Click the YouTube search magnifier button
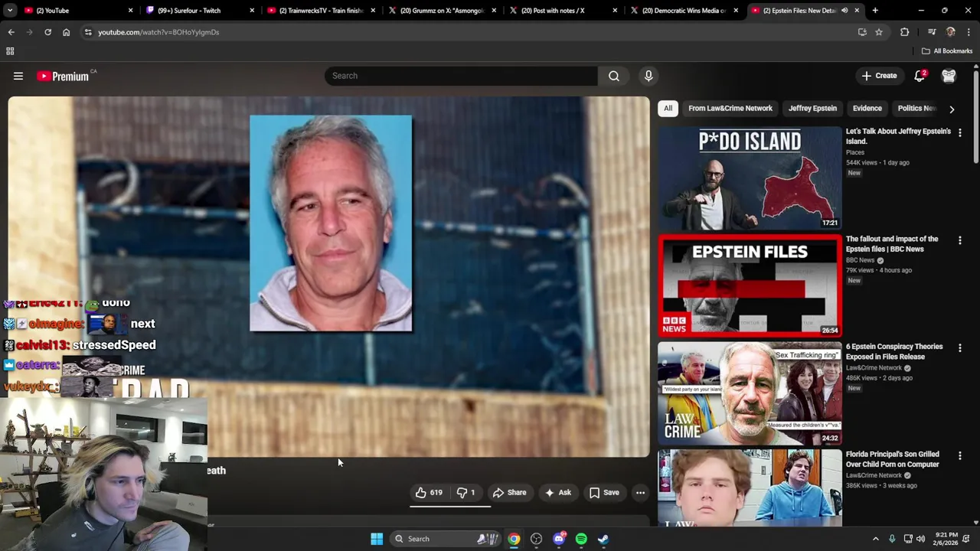 [x=614, y=76]
